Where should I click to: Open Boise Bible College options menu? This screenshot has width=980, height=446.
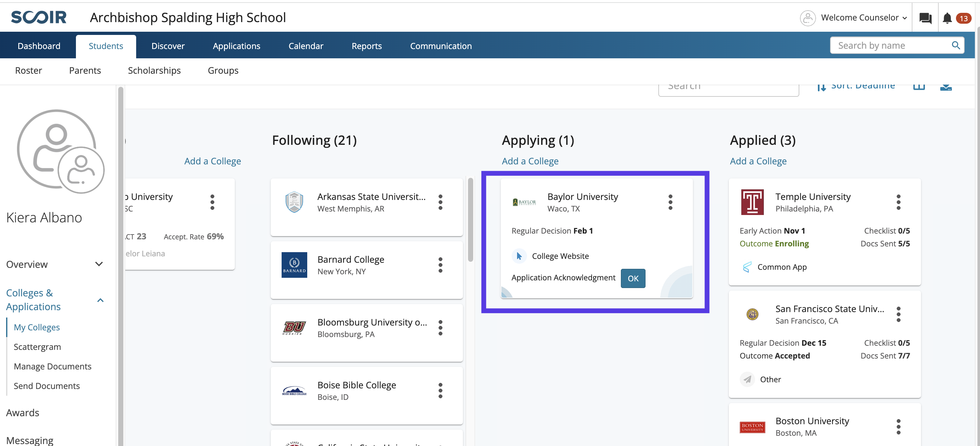tap(440, 391)
